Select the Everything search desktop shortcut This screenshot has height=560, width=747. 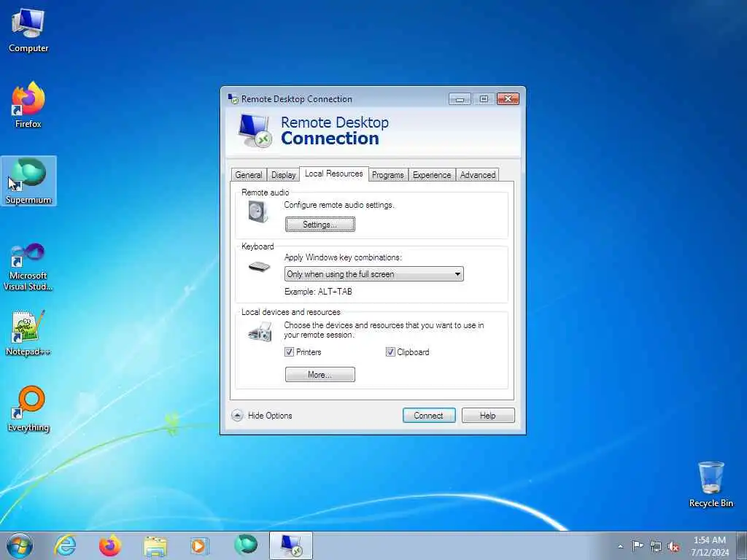click(x=28, y=408)
